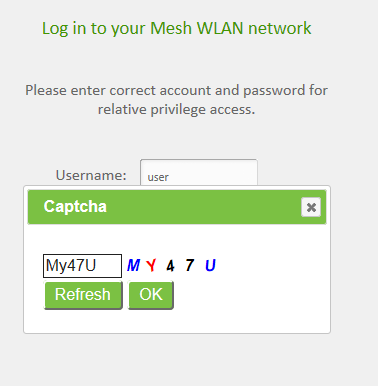Click the black digit 7 in captcha image
Viewport: 378px width, 386px height.
click(190, 266)
